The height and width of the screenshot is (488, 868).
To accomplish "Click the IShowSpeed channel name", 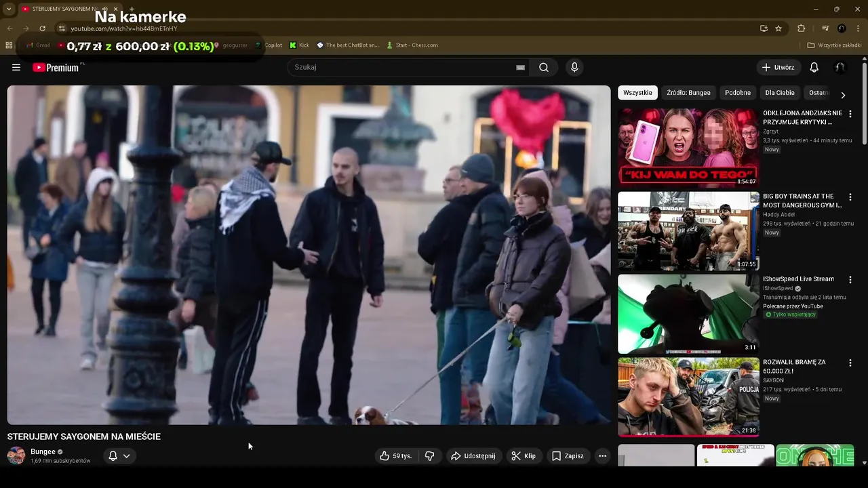I will (778, 288).
